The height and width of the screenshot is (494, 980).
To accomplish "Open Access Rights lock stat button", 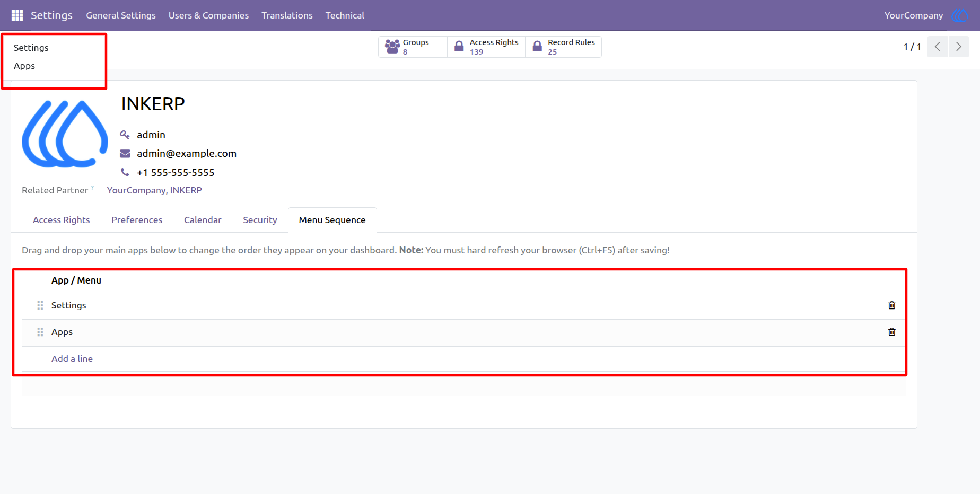I will point(486,47).
